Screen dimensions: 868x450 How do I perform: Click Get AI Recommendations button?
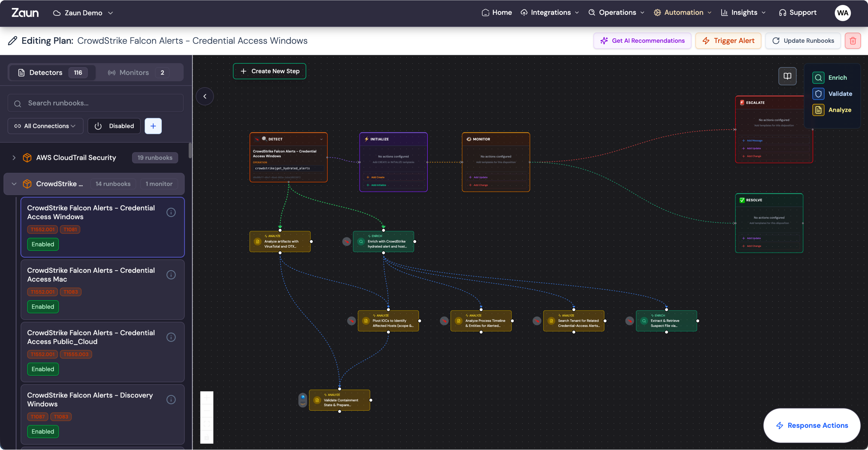coord(642,41)
